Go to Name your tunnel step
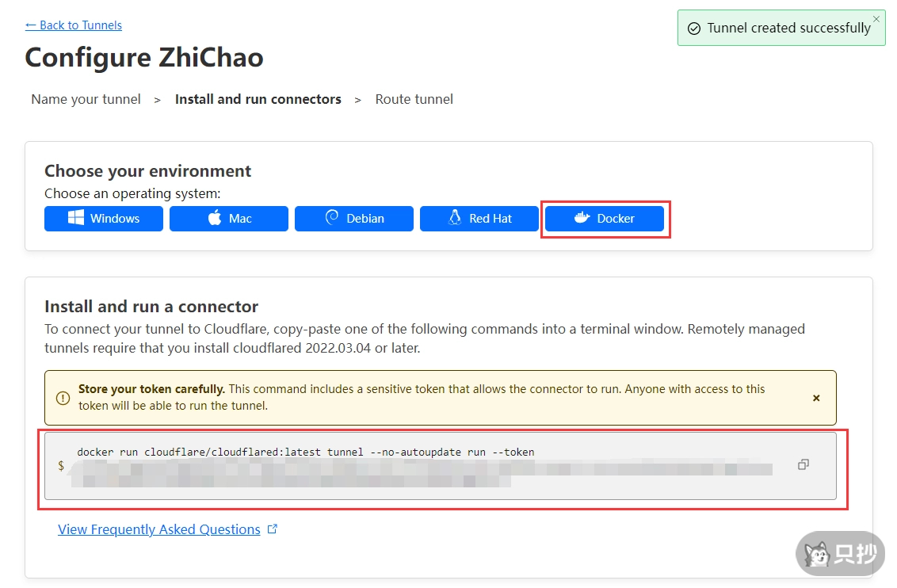The width and height of the screenshot is (897, 588). pos(86,99)
